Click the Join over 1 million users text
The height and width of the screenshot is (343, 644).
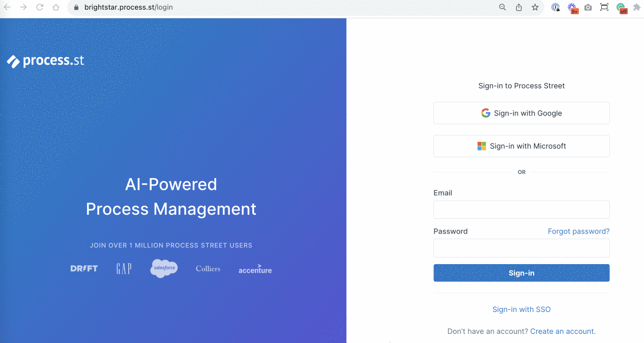171,245
